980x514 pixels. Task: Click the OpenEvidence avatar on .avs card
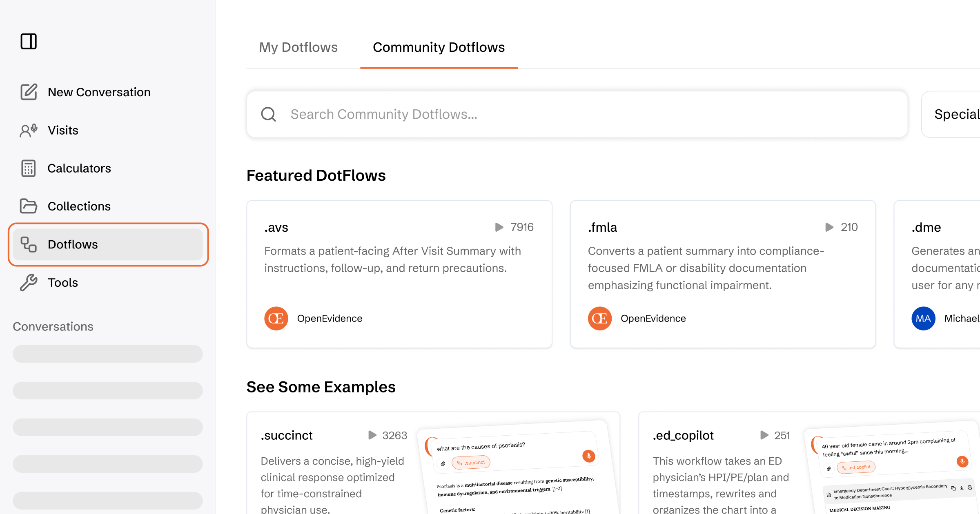(x=276, y=318)
